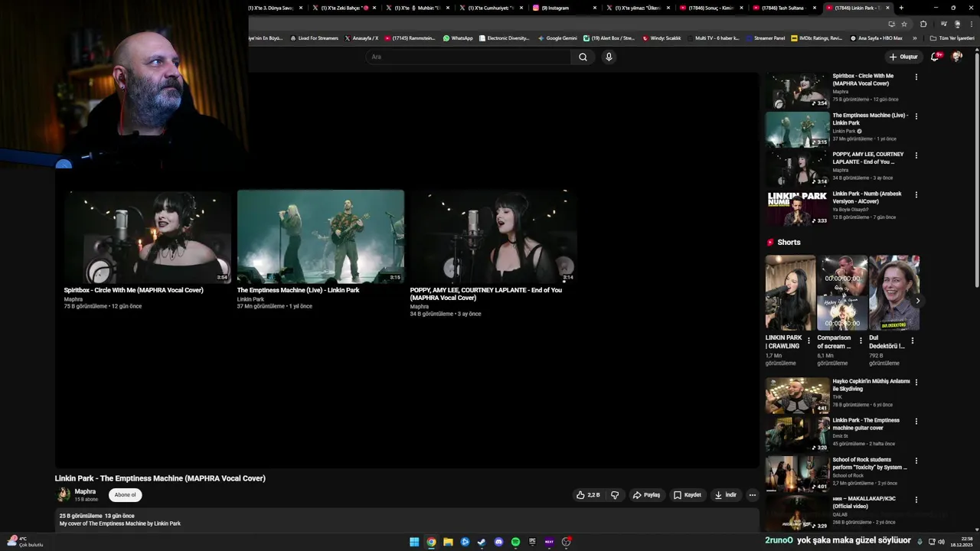
Task: Open the more actions (three dots) menu under the video
Action: click(752, 495)
